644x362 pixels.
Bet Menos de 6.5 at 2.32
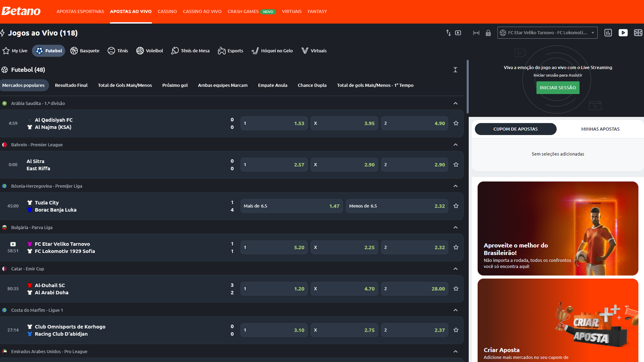coord(397,206)
